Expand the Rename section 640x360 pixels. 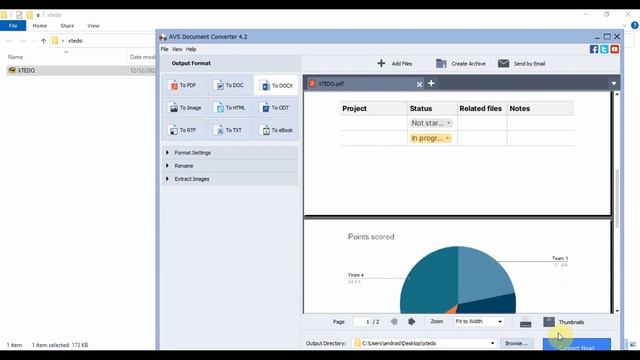point(230,166)
